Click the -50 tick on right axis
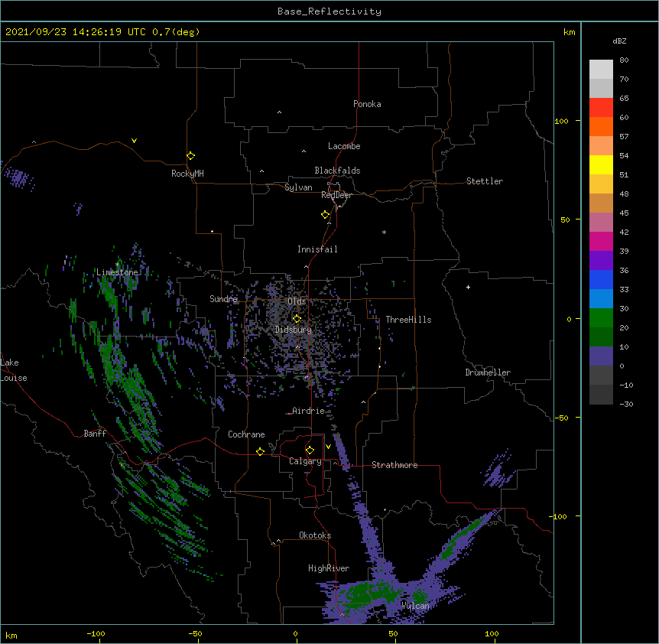659x644 pixels. [561, 418]
